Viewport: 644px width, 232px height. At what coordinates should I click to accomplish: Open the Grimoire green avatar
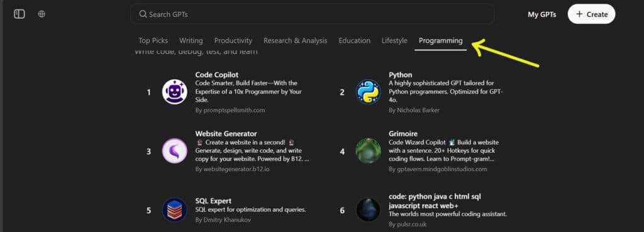(x=368, y=151)
